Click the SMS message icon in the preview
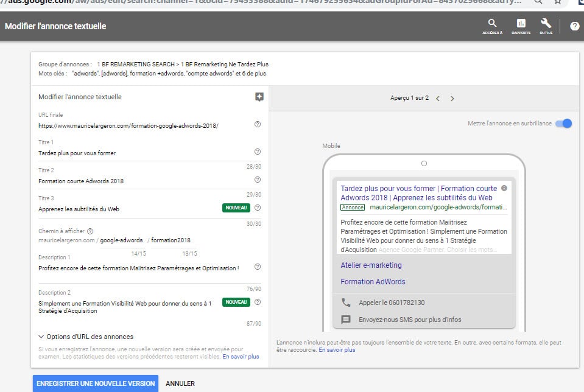This screenshot has width=584, height=392. (346, 320)
